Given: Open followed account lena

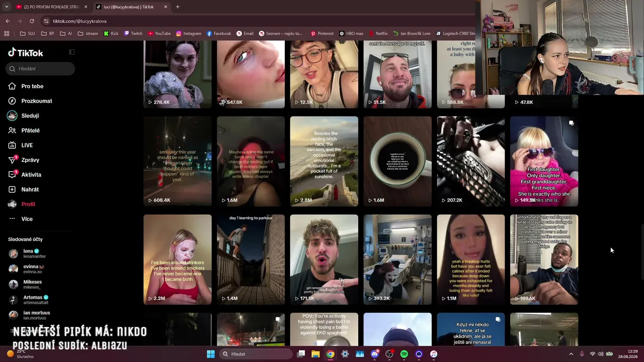Looking at the screenshot, I should tap(27, 253).
